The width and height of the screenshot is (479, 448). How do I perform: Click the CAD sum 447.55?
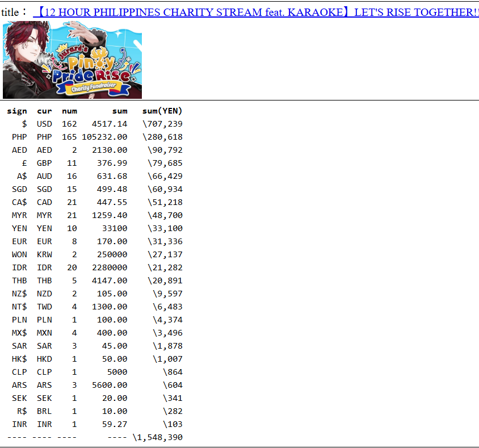112,202
